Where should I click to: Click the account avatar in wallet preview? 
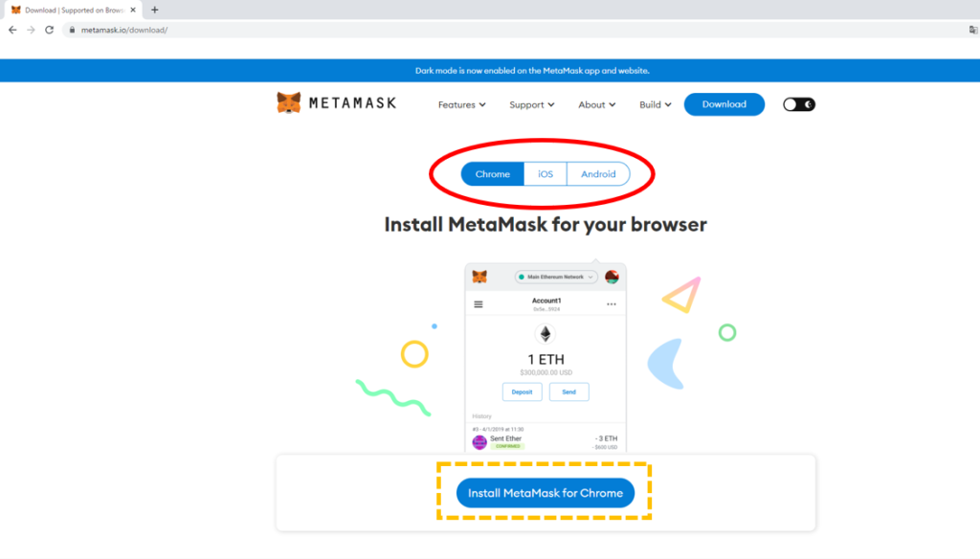tap(612, 277)
